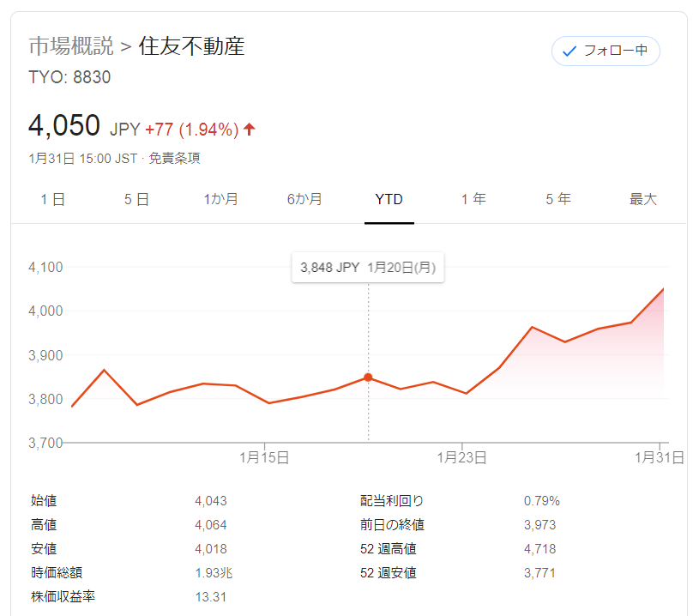The image size is (699, 616).
Task: Click the blue checkmark in the follow button
Action: 569,51
